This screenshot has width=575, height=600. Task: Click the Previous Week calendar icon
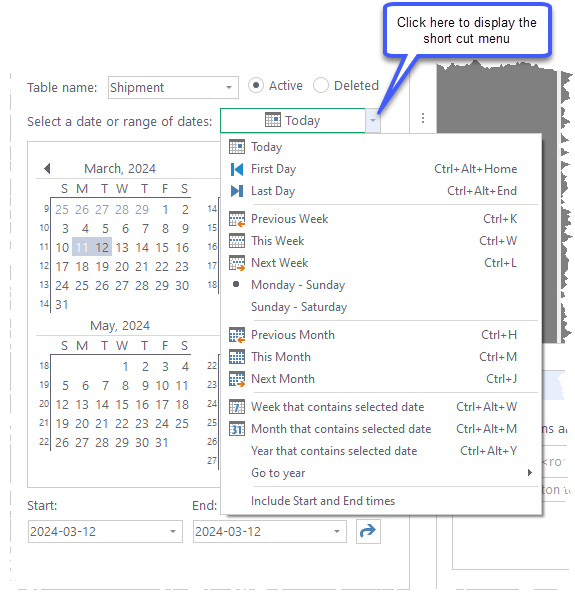tap(237, 219)
